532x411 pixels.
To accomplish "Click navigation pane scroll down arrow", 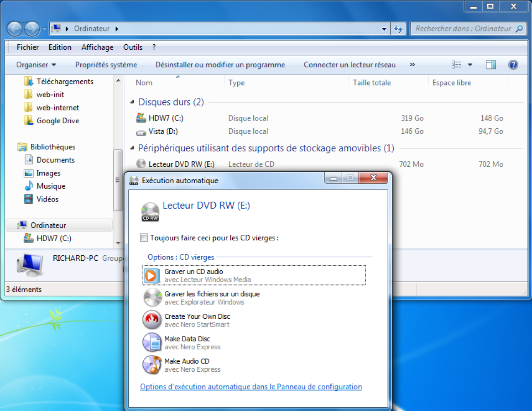I will [x=118, y=243].
